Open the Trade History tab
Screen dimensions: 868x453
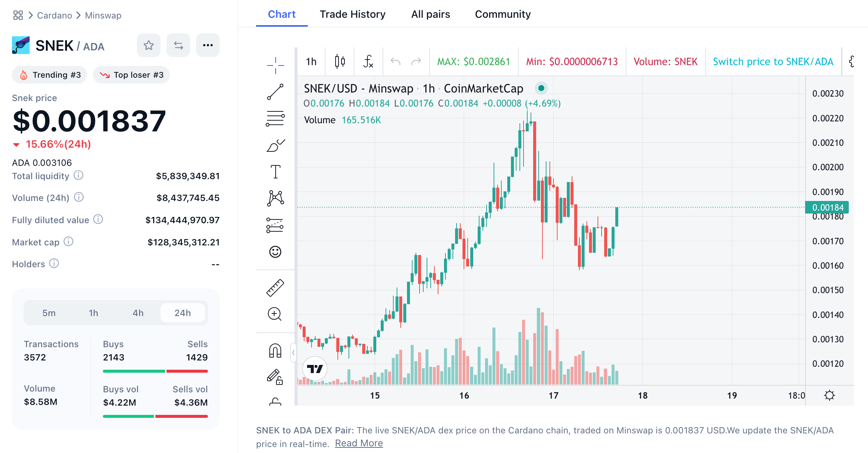point(353,14)
